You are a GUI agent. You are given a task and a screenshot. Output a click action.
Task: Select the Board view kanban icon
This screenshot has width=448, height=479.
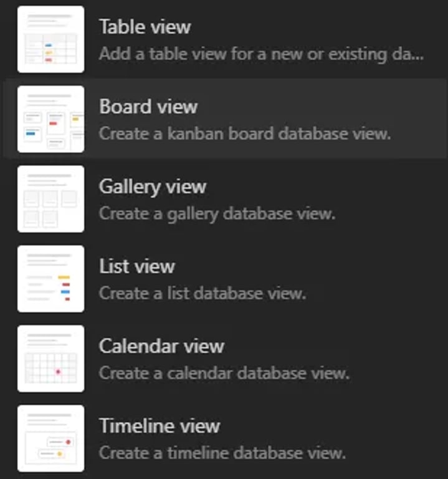coord(51,119)
